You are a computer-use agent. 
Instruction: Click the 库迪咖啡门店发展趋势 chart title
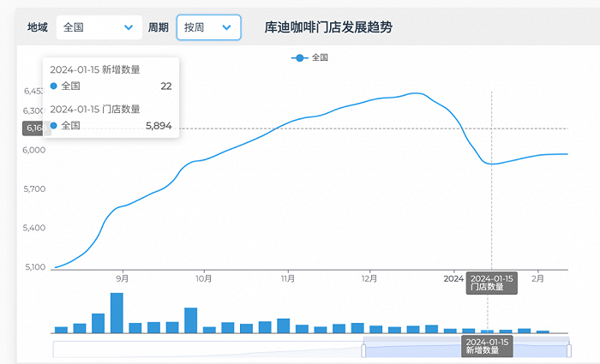click(x=328, y=27)
